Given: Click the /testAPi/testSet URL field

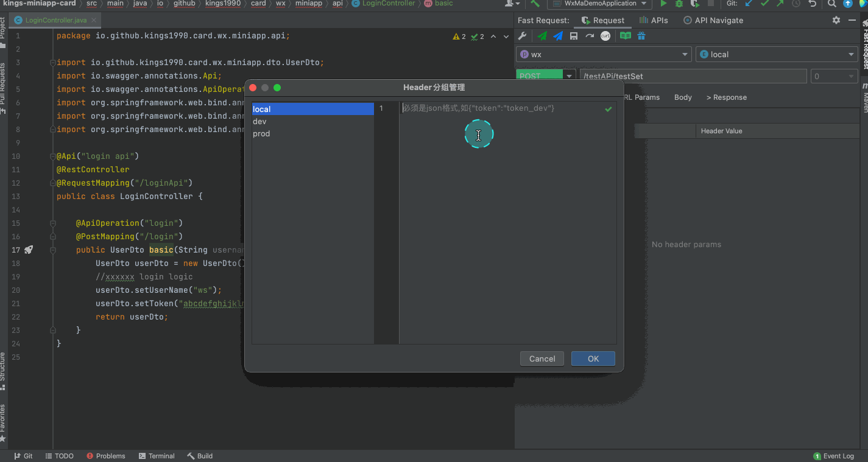Looking at the screenshot, I should (693, 76).
